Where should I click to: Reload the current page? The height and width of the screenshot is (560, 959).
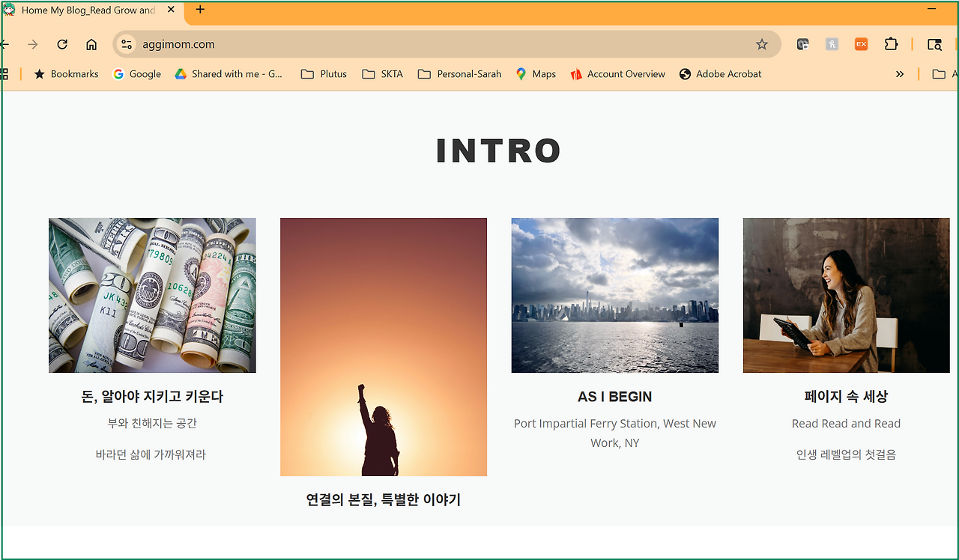pyautogui.click(x=62, y=44)
